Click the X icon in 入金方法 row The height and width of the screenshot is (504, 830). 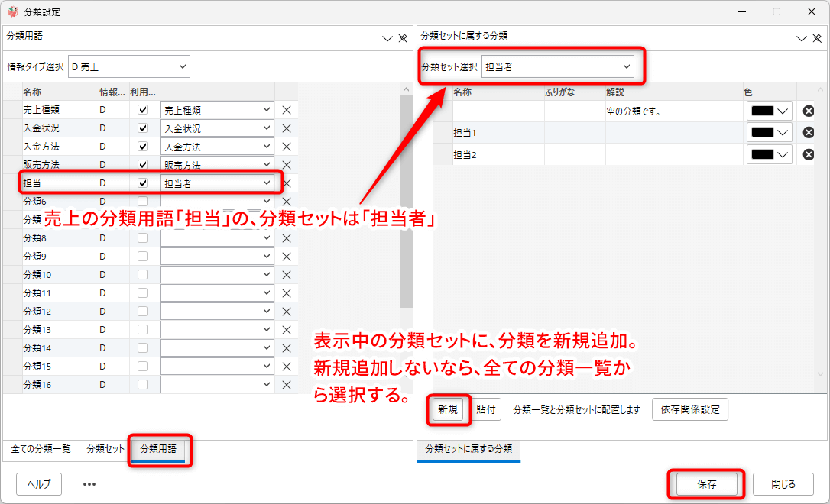click(287, 147)
